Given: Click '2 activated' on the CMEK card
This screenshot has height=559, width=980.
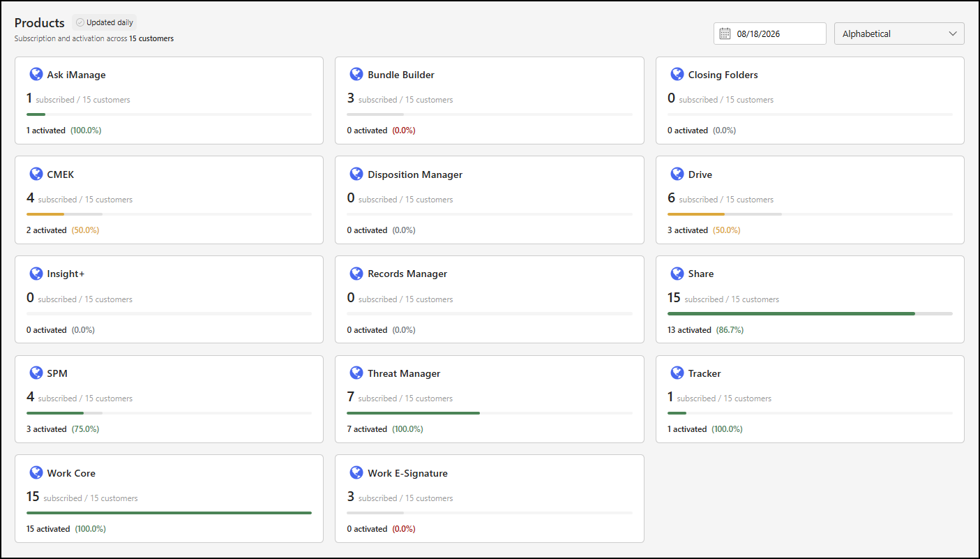Looking at the screenshot, I should (47, 230).
